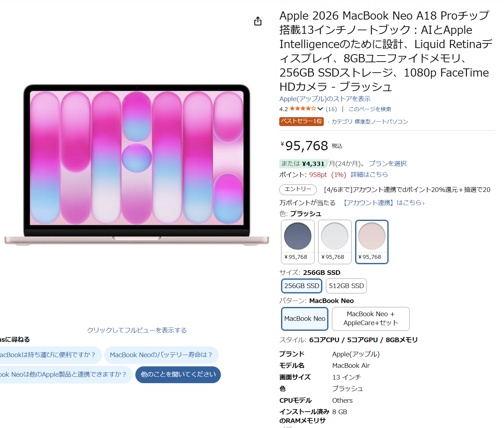Open points '詳細はこちら' link
Image resolution: width=504 pixels, height=428 pixels.
[x=369, y=174]
